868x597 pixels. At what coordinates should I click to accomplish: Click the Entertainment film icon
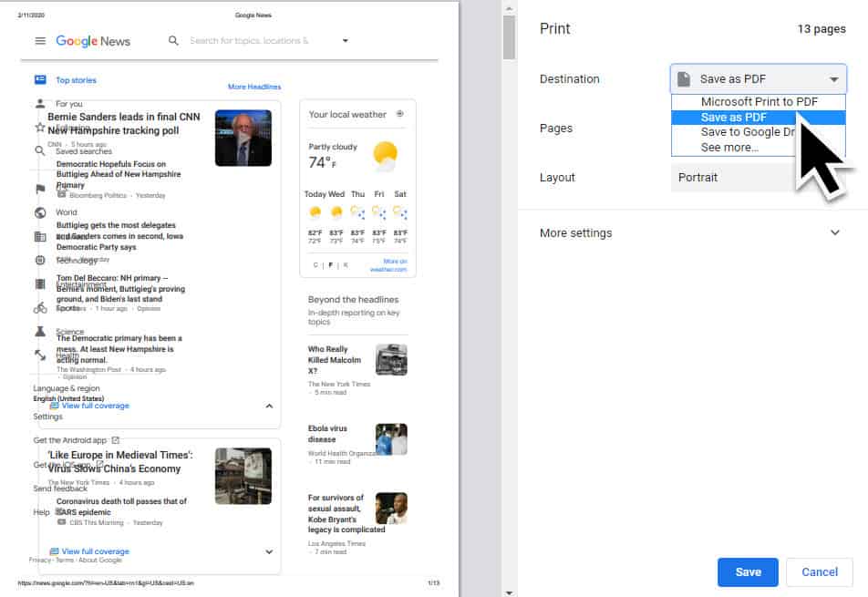(40, 283)
